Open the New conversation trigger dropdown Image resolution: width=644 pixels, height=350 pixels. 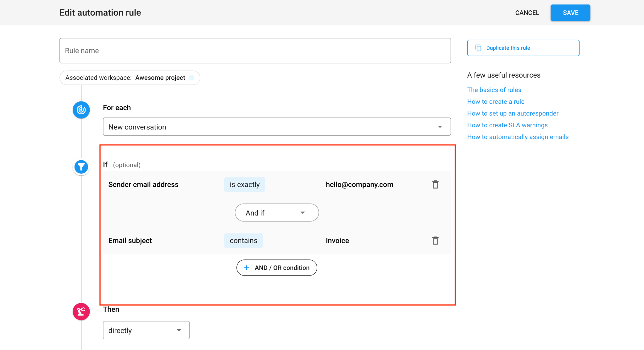[277, 127]
